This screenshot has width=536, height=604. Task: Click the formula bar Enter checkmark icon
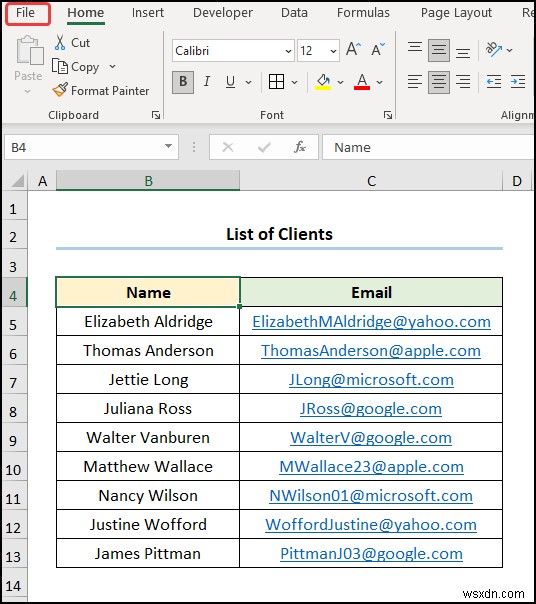(x=264, y=147)
